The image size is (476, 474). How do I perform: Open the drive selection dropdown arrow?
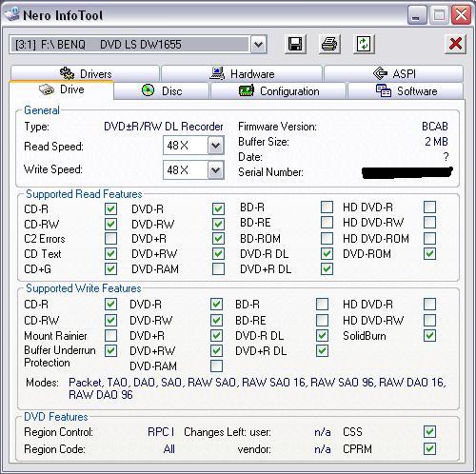[x=259, y=44]
